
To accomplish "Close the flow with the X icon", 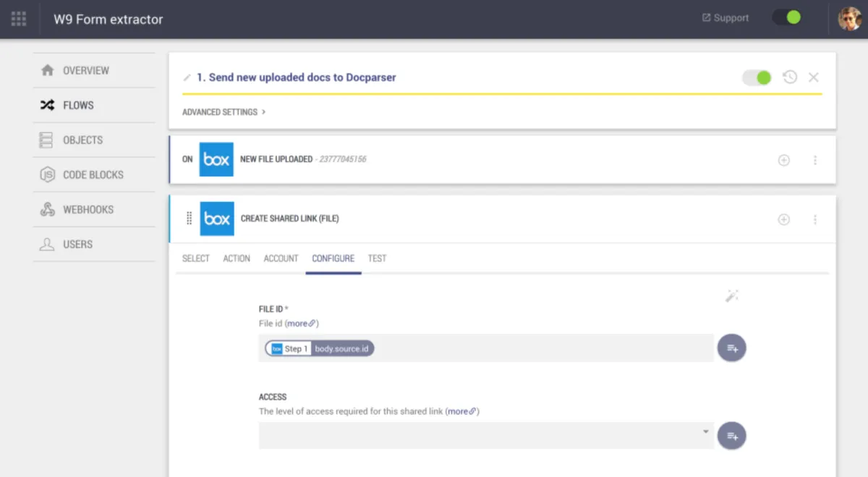I will tap(814, 77).
